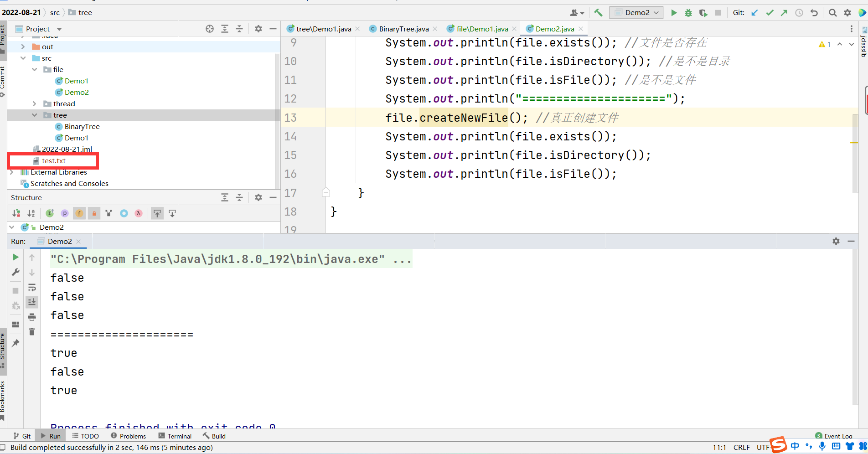Rerun Demo2 from Run panel
868x454 pixels.
pos(15,257)
